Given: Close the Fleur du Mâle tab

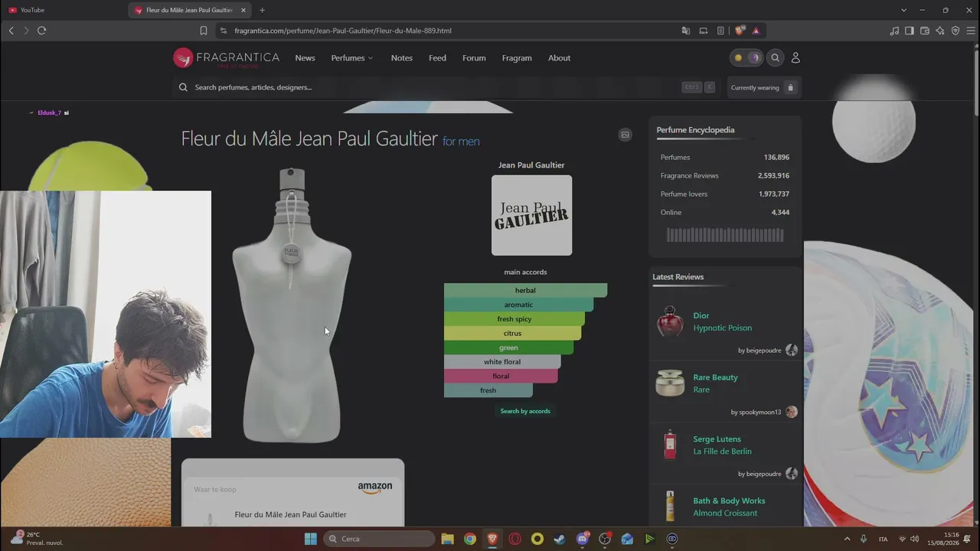Looking at the screenshot, I should (243, 10).
